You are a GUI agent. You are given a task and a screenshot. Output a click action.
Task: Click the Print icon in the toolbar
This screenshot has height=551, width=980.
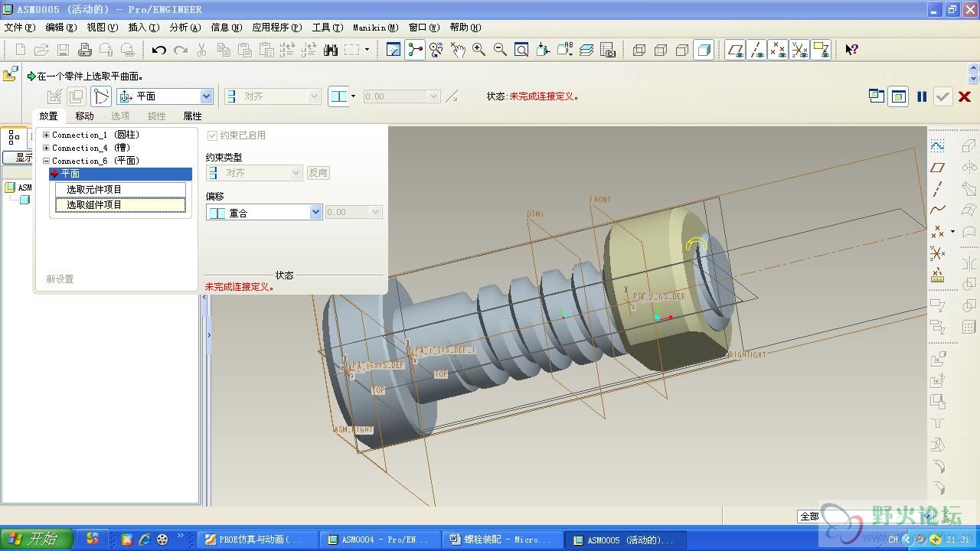point(84,50)
